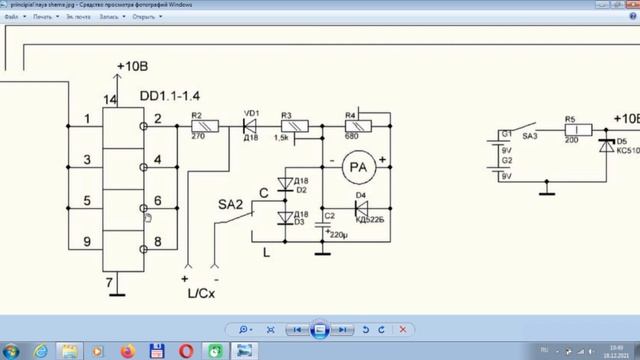Launch Internet Explorer from the taskbar

tap(40, 351)
